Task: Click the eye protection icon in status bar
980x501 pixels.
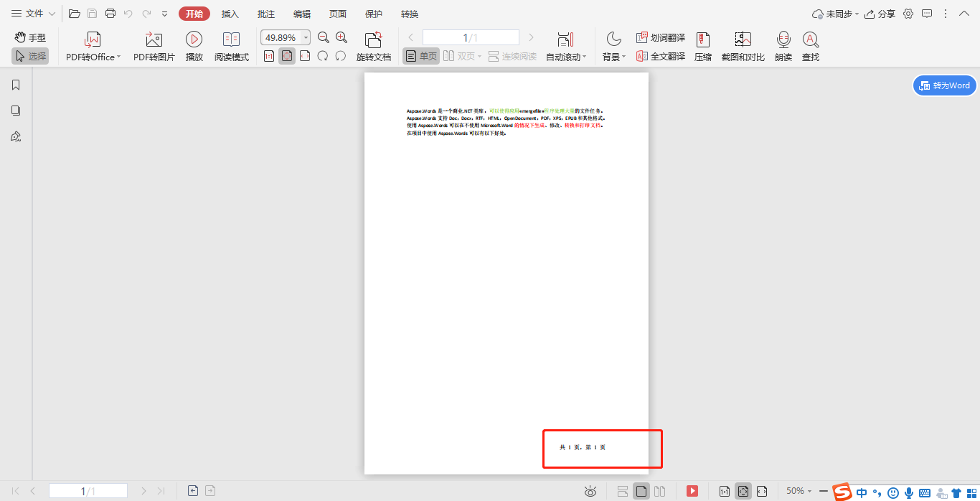Action: tap(590, 491)
